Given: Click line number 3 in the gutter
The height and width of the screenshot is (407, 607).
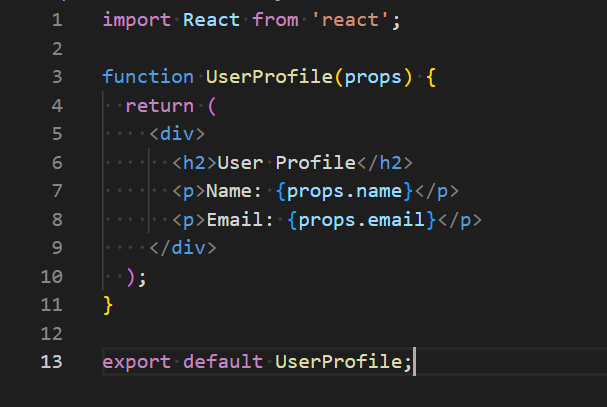Looking at the screenshot, I should 57,77.
